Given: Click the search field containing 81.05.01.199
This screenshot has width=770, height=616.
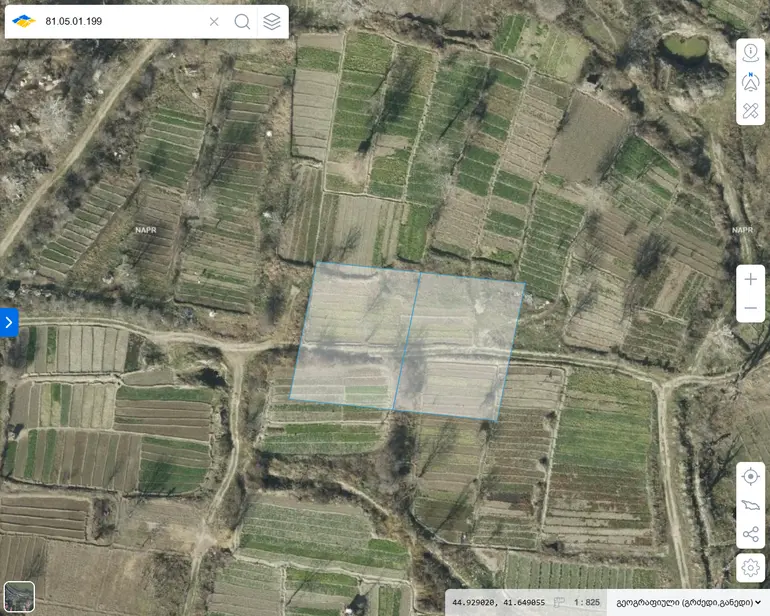Looking at the screenshot, I should 123,22.
